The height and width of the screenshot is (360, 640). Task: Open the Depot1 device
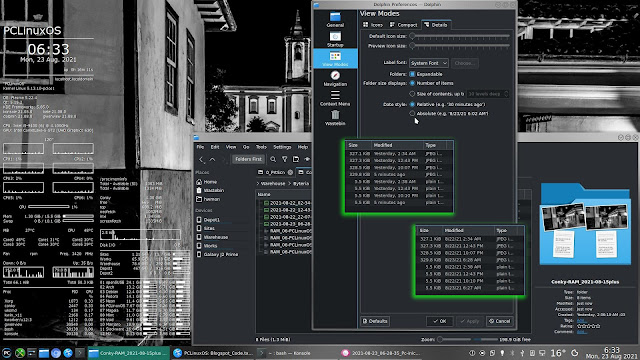(x=208, y=220)
